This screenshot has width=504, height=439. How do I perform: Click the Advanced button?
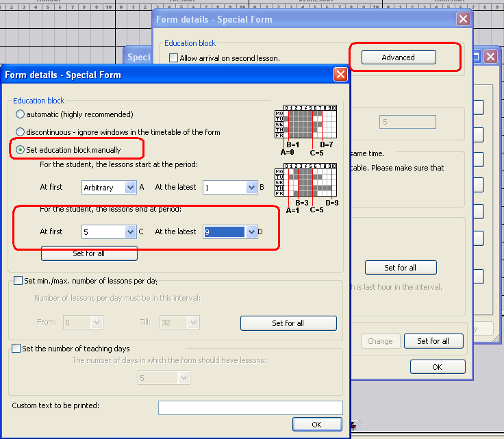tap(398, 58)
